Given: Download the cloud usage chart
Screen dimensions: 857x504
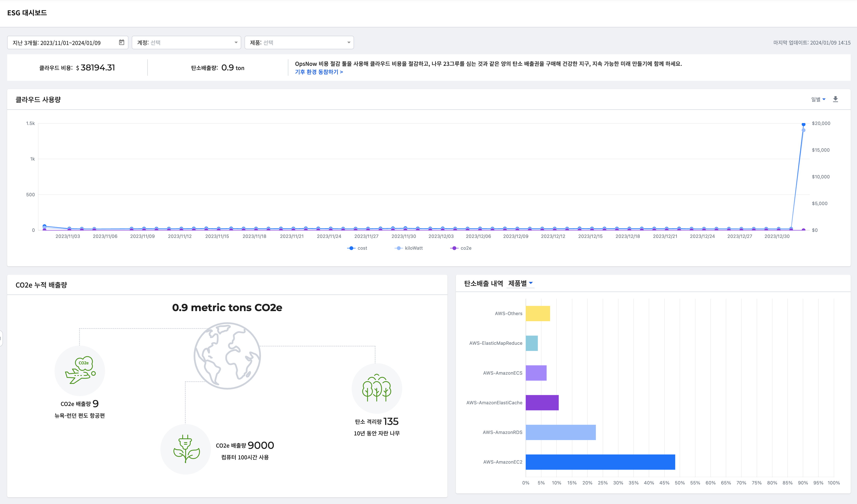Looking at the screenshot, I should click(835, 99).
